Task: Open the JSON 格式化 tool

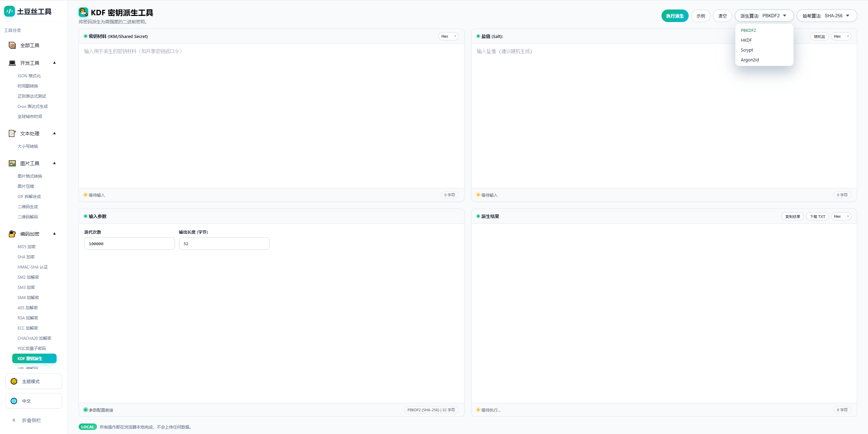Action: click(29, 76)
